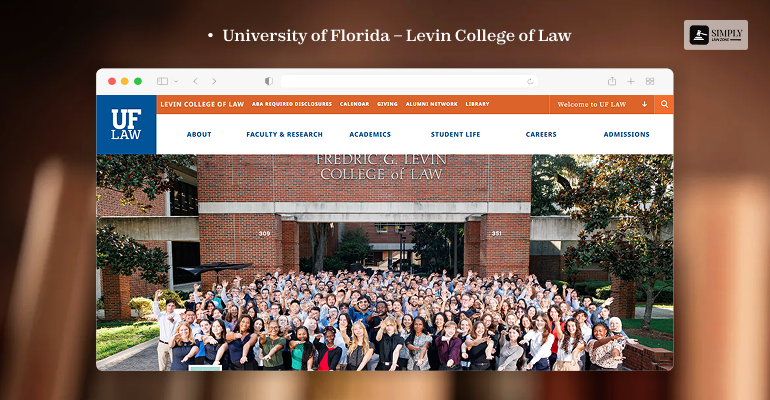Click the browser address bar
770x400 pixels.
tap(409, 81)
